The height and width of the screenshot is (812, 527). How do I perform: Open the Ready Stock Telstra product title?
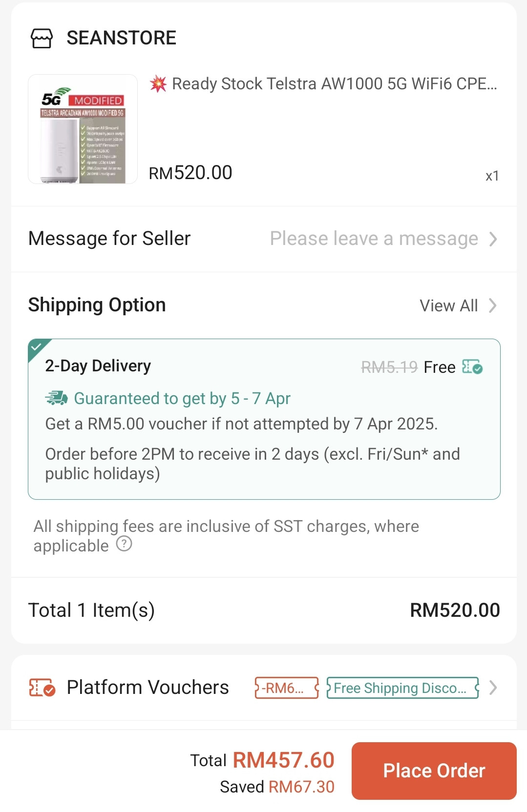pyautogui.click(x=334, y=84)
